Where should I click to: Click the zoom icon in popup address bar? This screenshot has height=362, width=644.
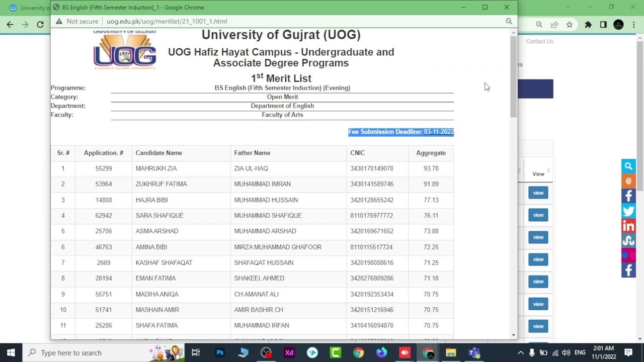[509, 21]
